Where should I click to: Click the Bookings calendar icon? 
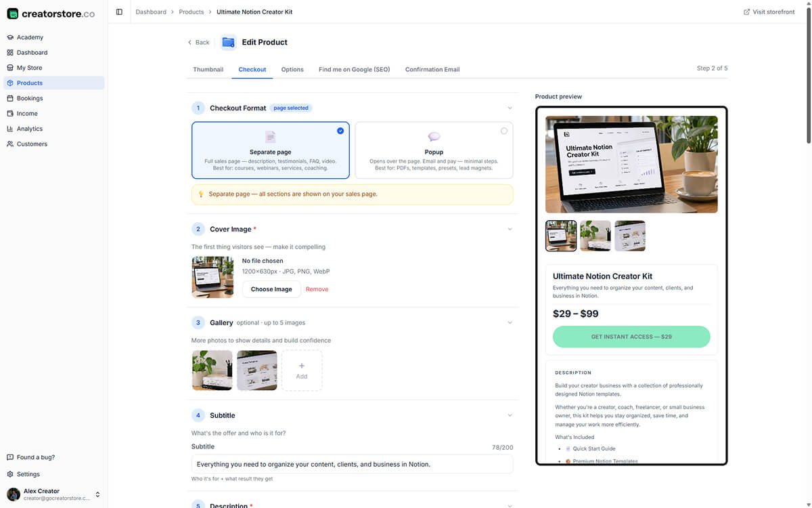tap(10, 98)
